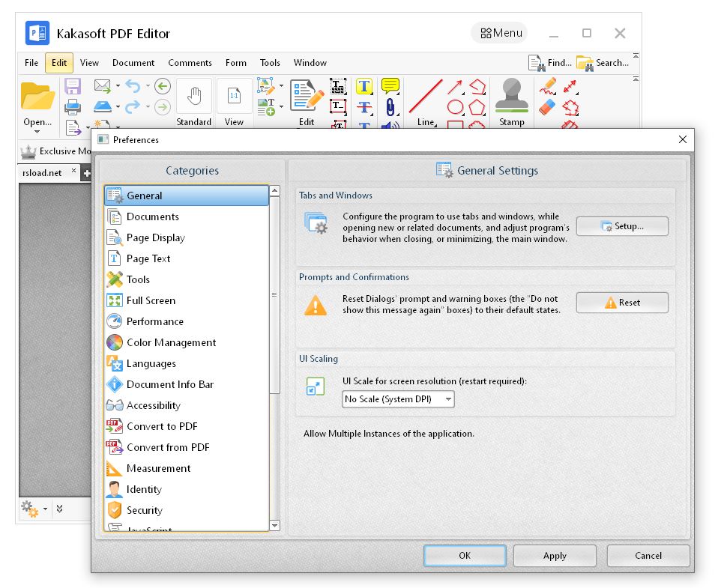Open the Edit menu

point(58,63)
